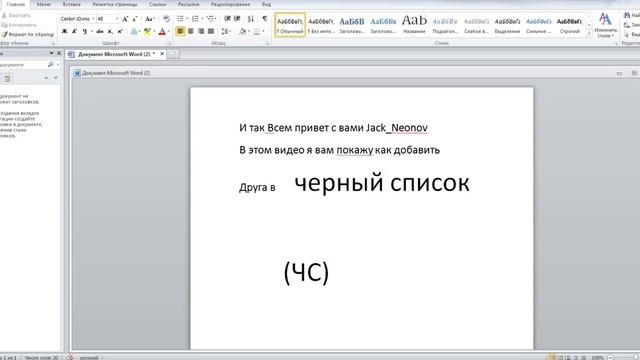
Task: Open line spacing dropdown
Action: pyautogui.click(x=226, y=31)
